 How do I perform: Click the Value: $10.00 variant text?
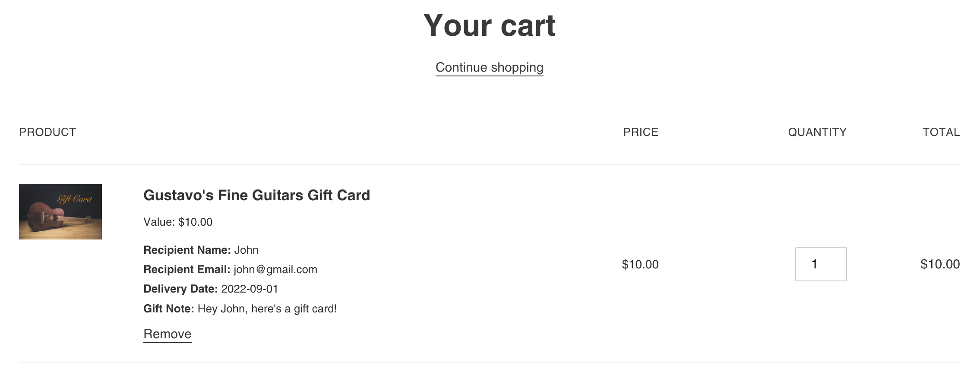coord(178,222)
